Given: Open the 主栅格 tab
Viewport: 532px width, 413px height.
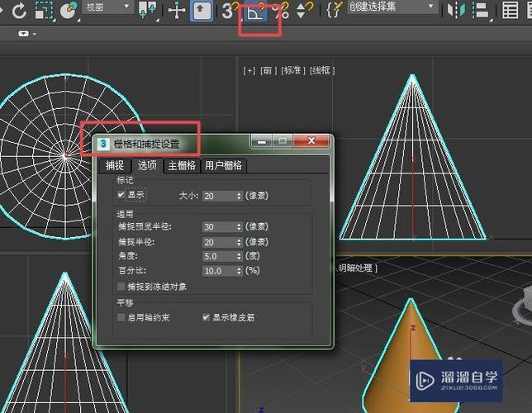Looking at the screenshot, I should [182, 165].
